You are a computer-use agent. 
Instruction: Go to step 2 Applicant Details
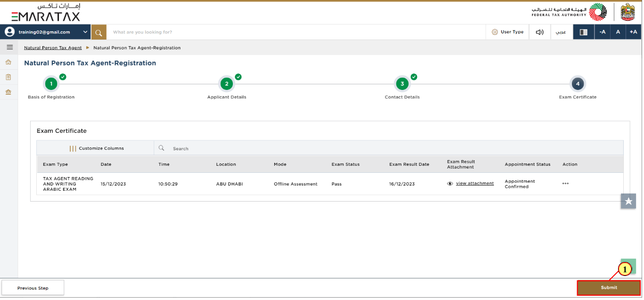227,84
